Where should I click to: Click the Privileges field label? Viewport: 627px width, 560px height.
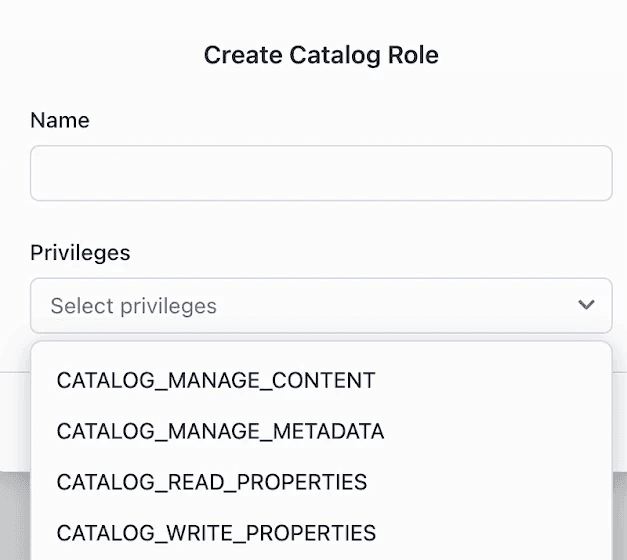tap(80, 253)
